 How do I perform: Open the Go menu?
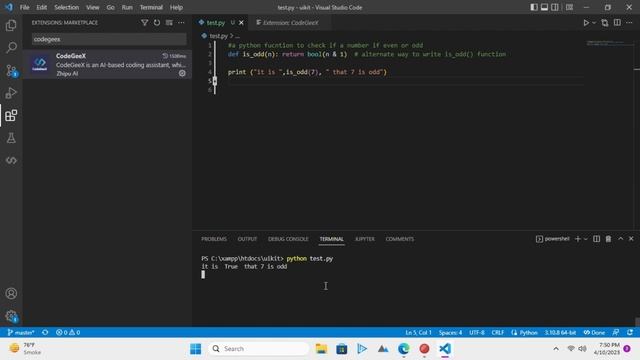click(x=111, y=7)
